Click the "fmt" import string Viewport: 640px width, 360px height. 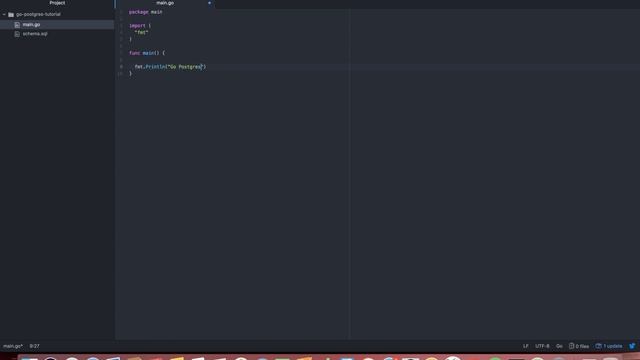141,33
